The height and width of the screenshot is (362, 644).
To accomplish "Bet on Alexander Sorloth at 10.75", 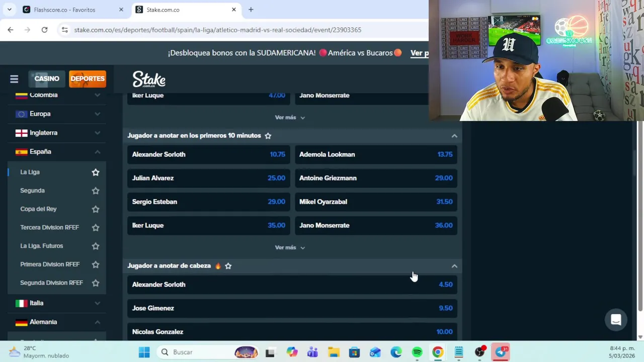I will (208, 154).
